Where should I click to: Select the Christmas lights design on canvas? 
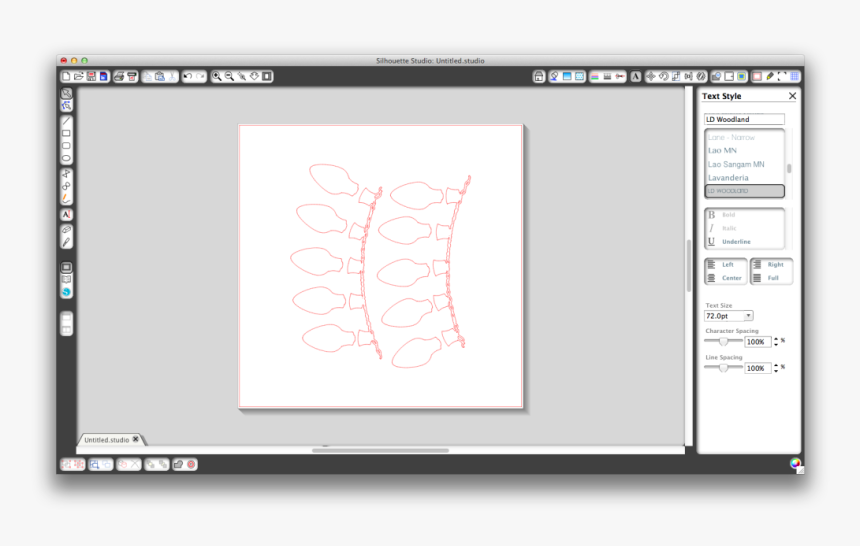coord(381,265)
